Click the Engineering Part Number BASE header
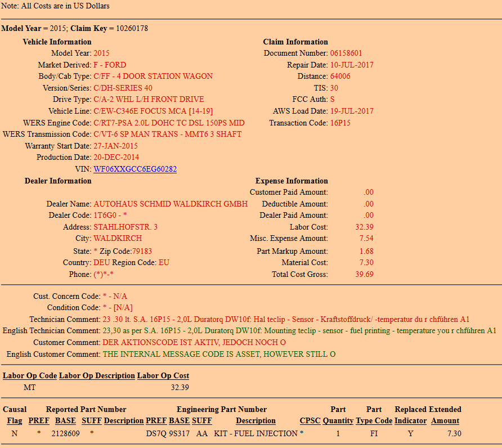Image resolution: width=502 pixels, height=448 pixels. (179, 420)
